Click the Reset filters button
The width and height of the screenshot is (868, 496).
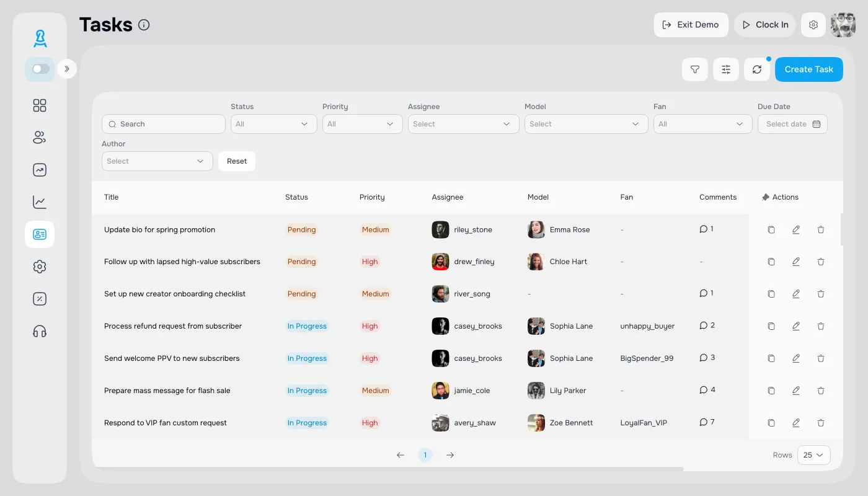tap(237, 161)
